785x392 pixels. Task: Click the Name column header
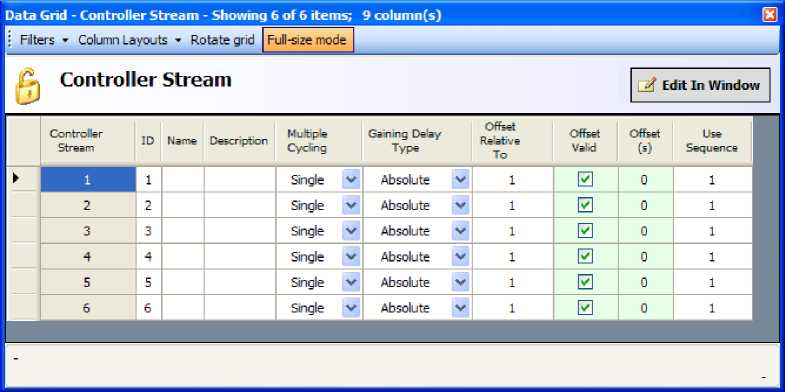coord(182,141)
